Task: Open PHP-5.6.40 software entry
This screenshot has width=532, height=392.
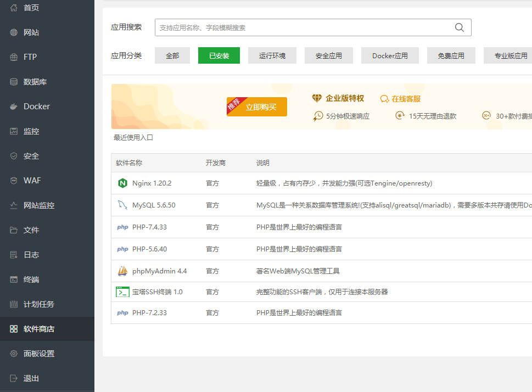Action: [x=149, y=249]
